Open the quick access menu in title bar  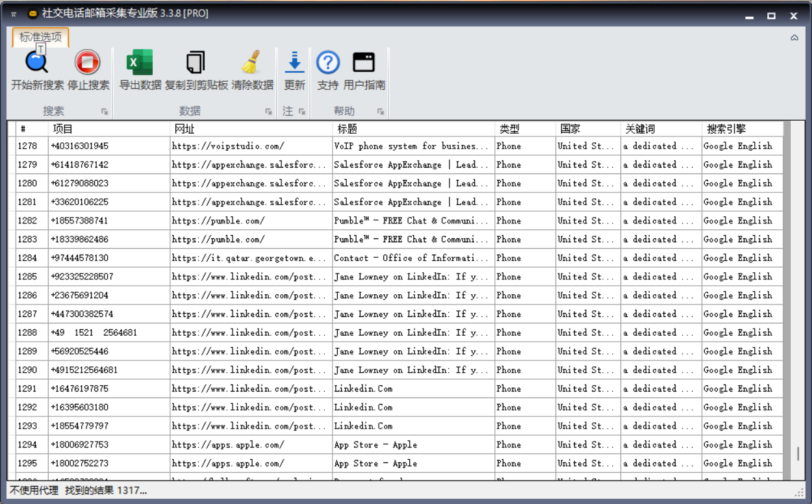[14, 14]
